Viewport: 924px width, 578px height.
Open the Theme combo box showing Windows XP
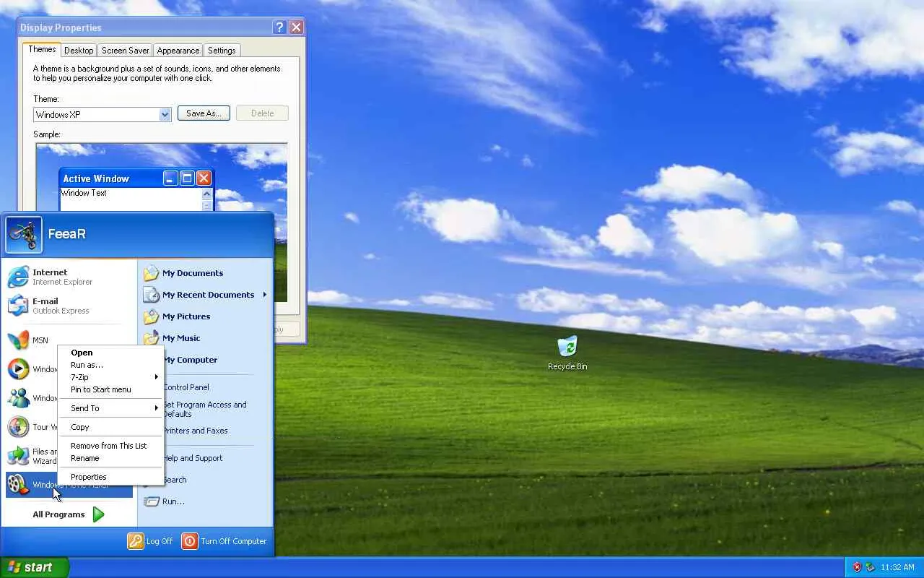(102, 114)
